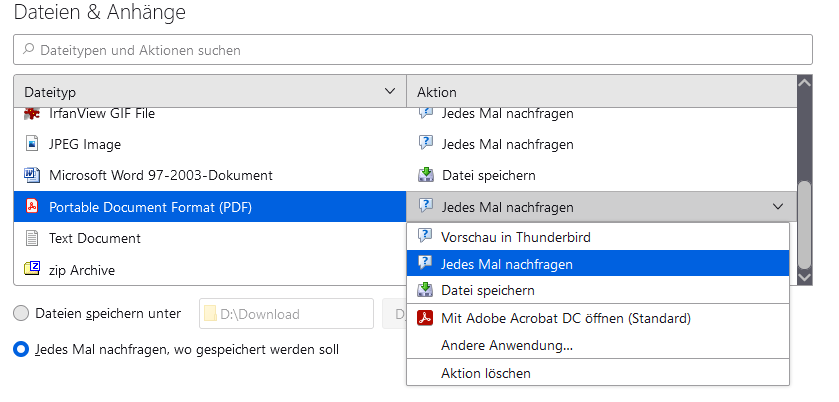The image size is (839, 402).
Task: Click the Text Document file icon
Action: 31,238
